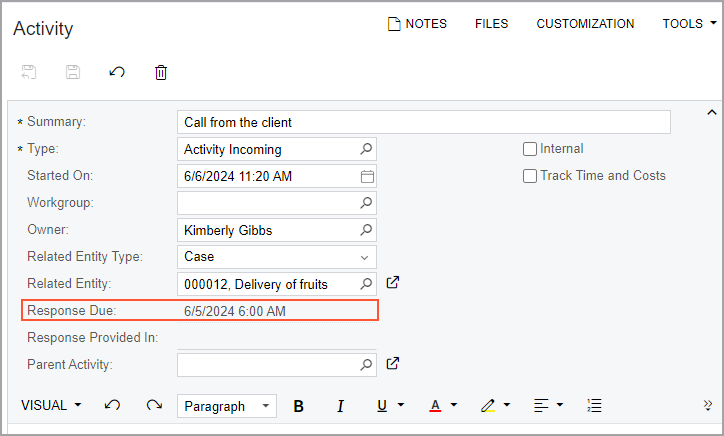The image size is (724, 436).
Task: Open the Related Entity external link icon
Action: [x=393, y=283]
